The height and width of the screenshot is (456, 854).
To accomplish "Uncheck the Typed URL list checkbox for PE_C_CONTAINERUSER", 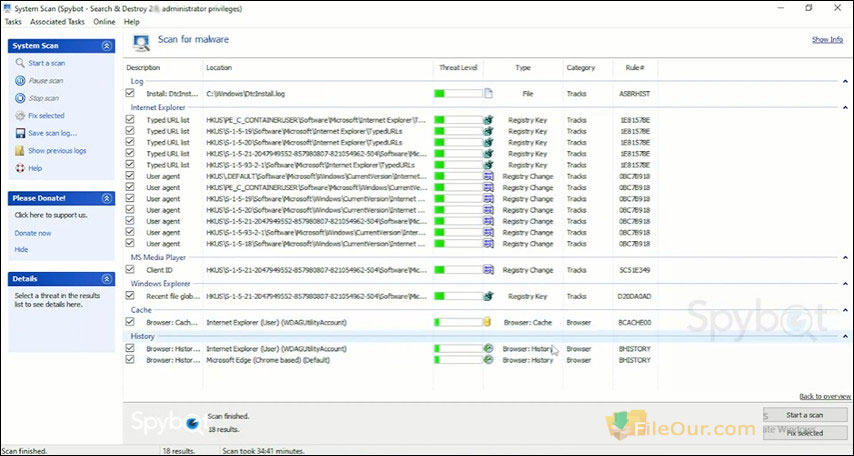I will pos(130,119).
